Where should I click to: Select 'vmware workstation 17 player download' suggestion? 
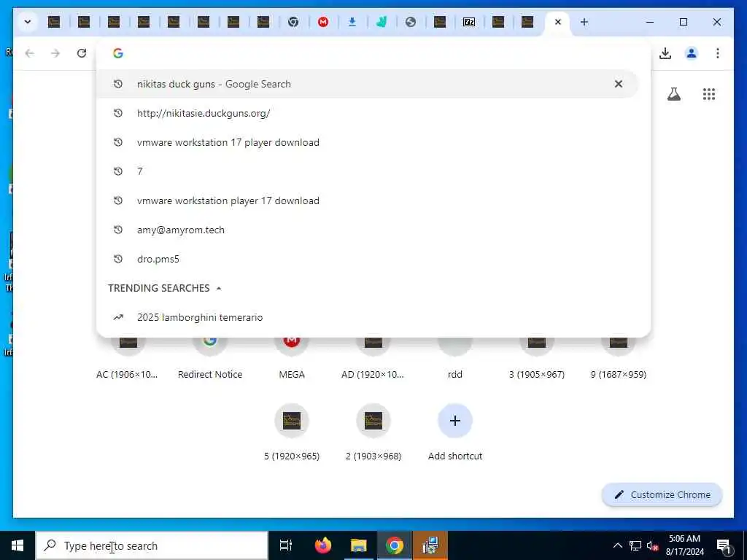tap(367, 142)
